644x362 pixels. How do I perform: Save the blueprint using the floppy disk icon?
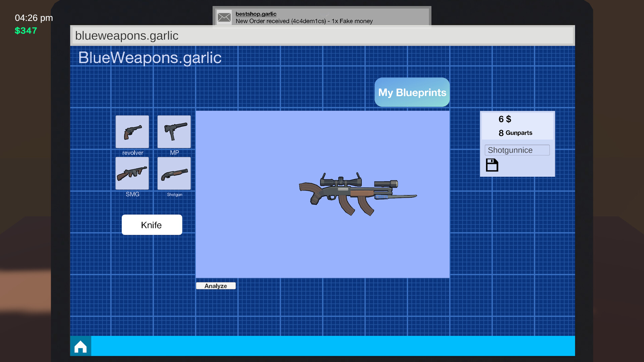[x=492, y=165]
